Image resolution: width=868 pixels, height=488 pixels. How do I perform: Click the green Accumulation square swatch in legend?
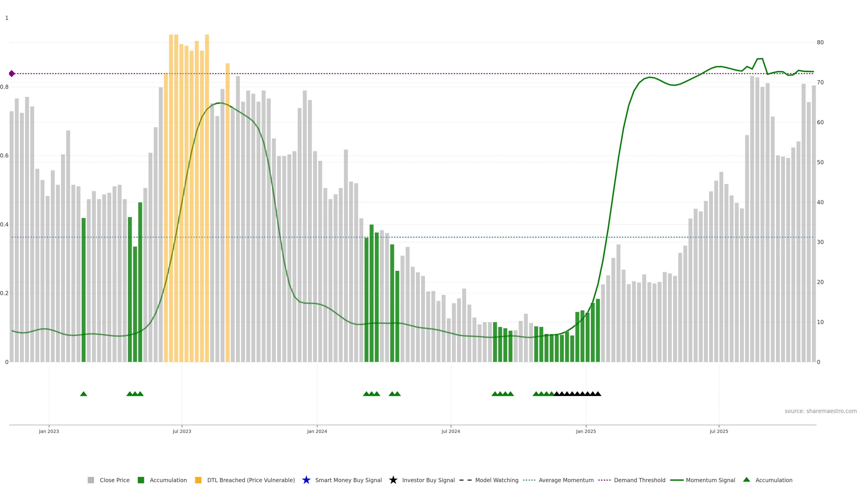point(141,480)
